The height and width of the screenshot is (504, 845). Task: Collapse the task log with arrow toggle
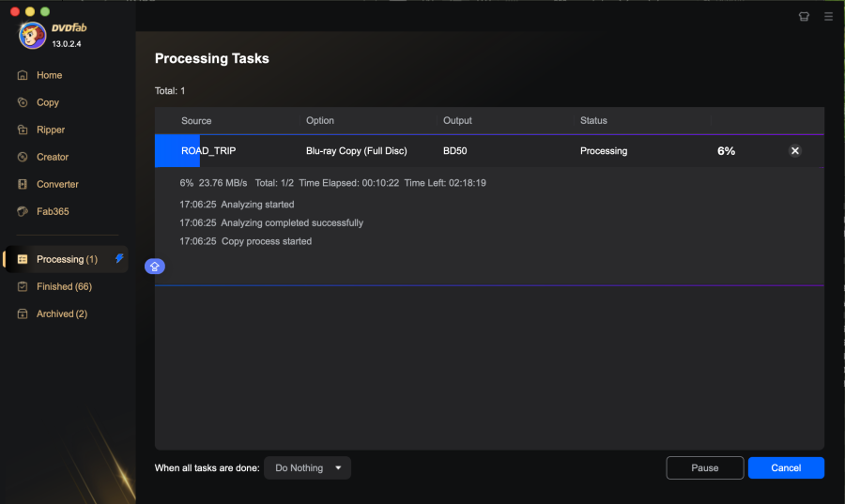(x=155, y=267)
